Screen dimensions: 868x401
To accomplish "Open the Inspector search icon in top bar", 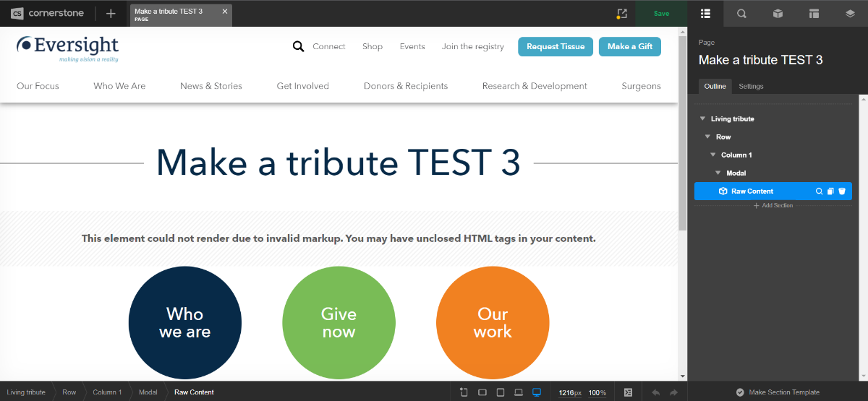I will coord(741,13).
